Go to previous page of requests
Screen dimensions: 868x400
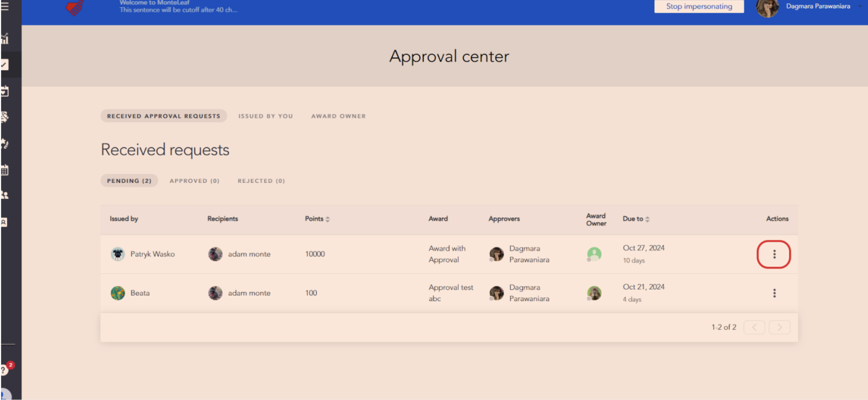tap(754, 327)
